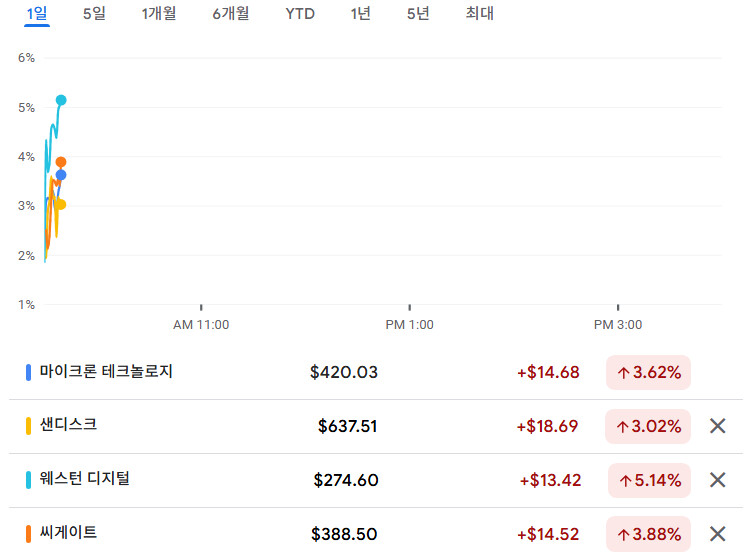The image size is (744, 552).
Task: Click the 씨게이트 orange color marker
Action: (28, 534)
